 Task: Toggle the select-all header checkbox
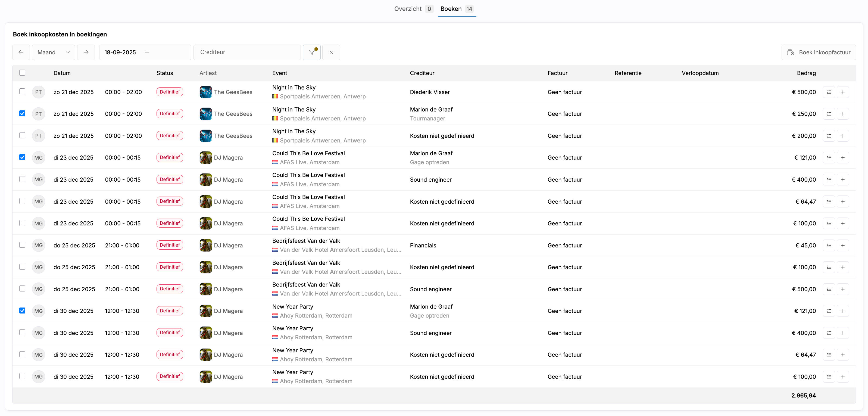point(22,73)
